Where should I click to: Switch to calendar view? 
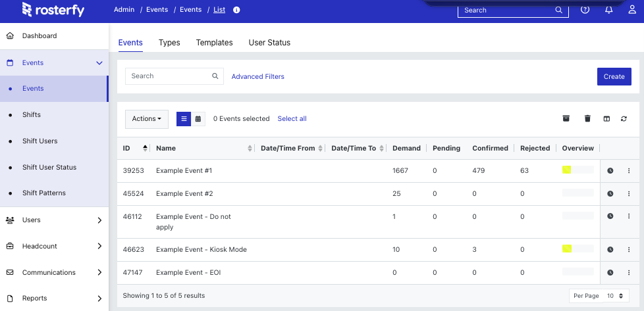[198, 119]
